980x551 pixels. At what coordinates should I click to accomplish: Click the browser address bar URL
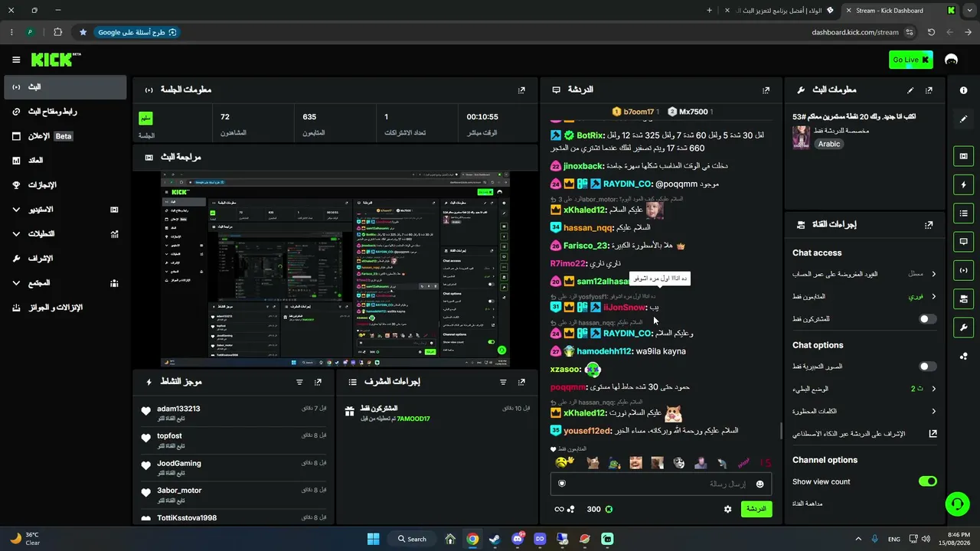pyautogui.click(x=854, y=32)
